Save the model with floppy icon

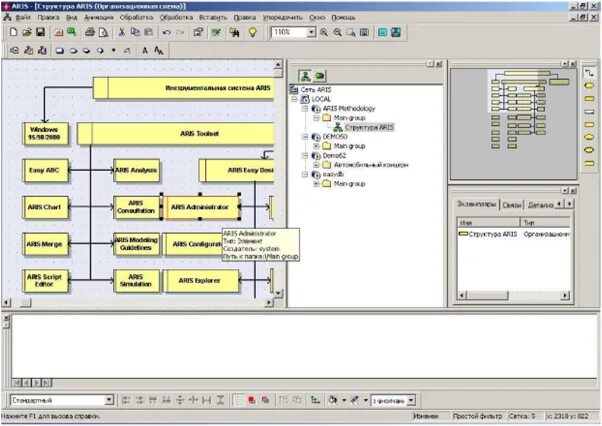click(x=41, y=33)
